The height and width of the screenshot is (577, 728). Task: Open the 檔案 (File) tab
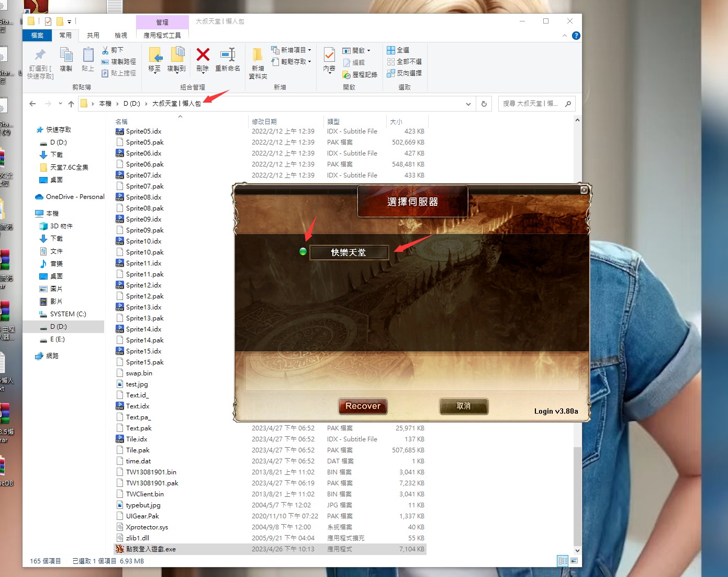(37, 36)
